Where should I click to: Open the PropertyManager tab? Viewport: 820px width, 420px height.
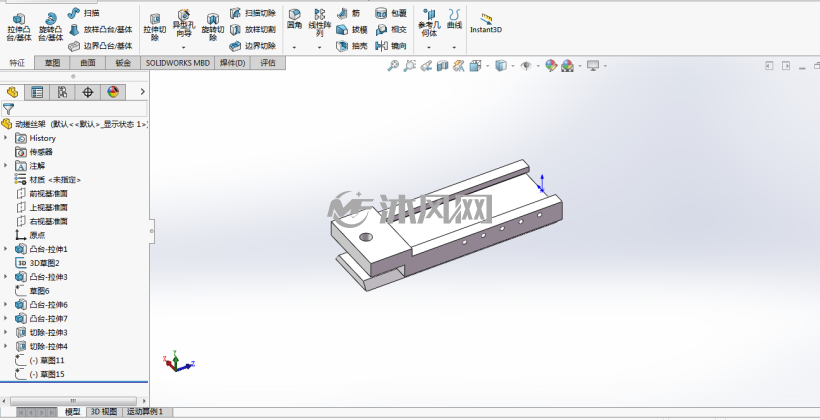coord(37,92)
